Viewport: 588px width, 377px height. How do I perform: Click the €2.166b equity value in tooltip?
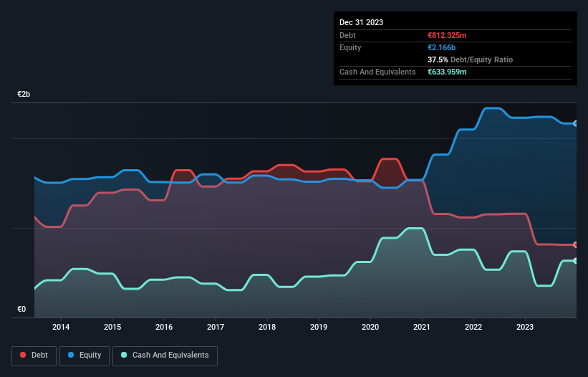tap(441, 47)
